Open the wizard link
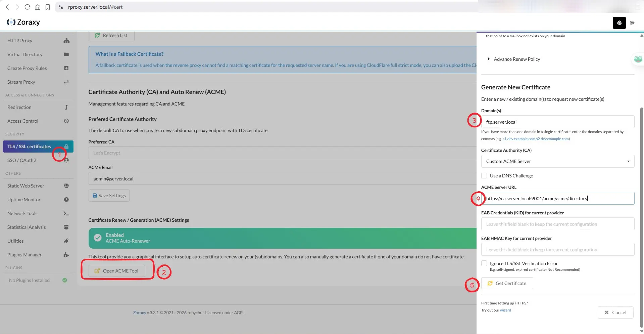The height and width of the screenshot is (334, 644). coord(505,310)
